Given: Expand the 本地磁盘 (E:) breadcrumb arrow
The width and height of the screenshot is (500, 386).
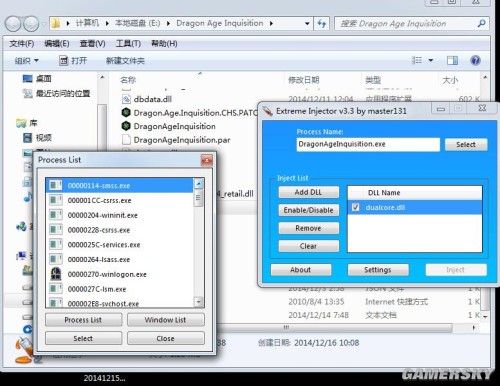Looking at the screenshot, I should [x=168, y=23].
